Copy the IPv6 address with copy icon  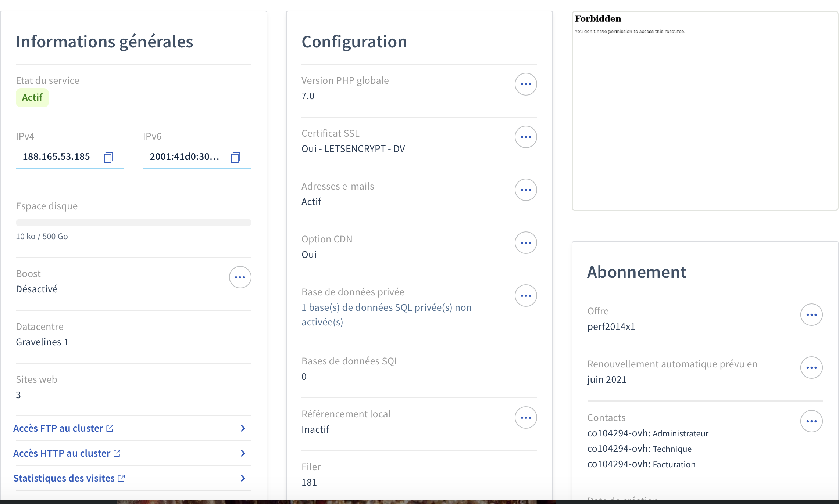pos(235,158)
